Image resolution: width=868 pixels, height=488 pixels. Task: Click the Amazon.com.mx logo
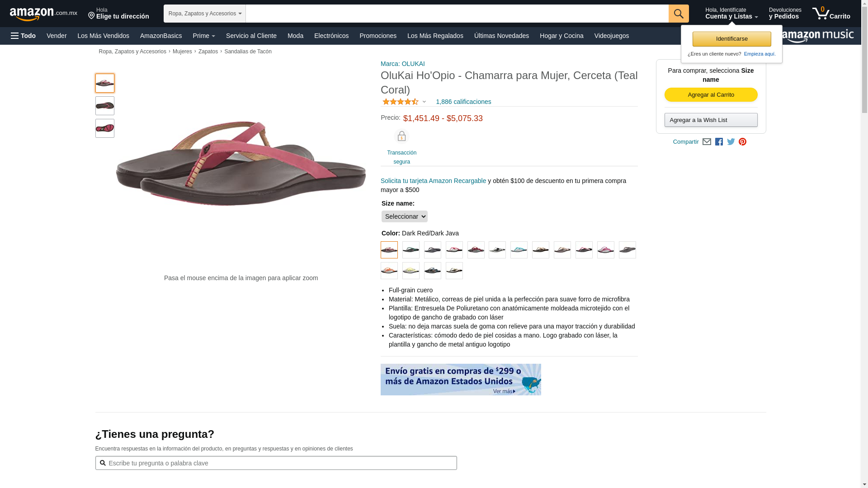tap(43, 14)
